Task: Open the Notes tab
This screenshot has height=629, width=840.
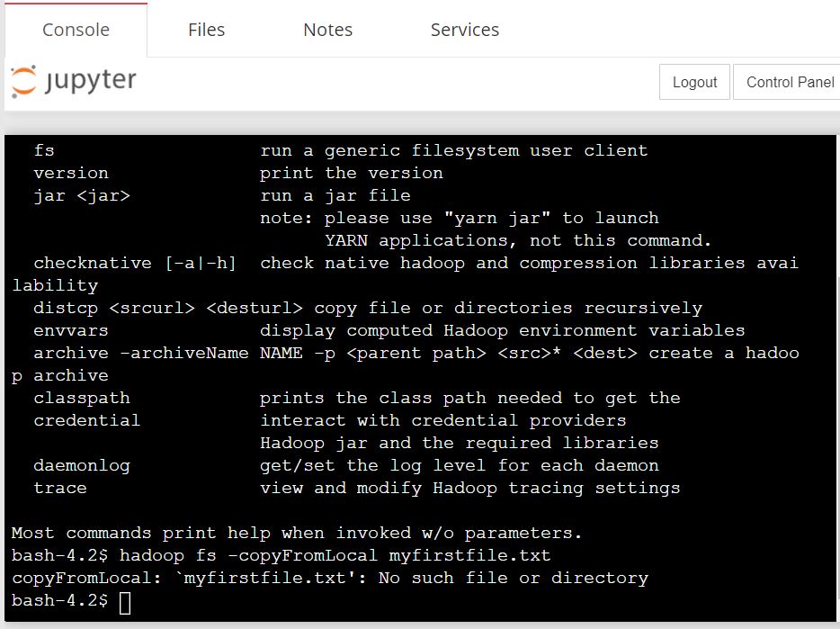Action: click(x=328, y=30)
